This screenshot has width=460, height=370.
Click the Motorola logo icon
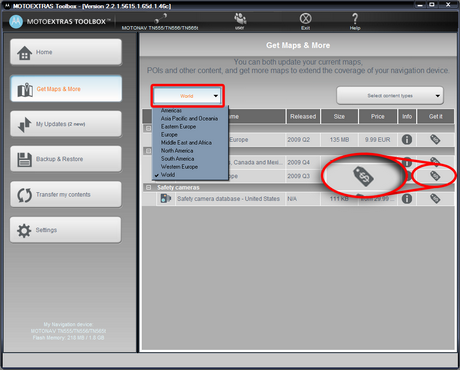pyautogui.click(x=16, y=22)
